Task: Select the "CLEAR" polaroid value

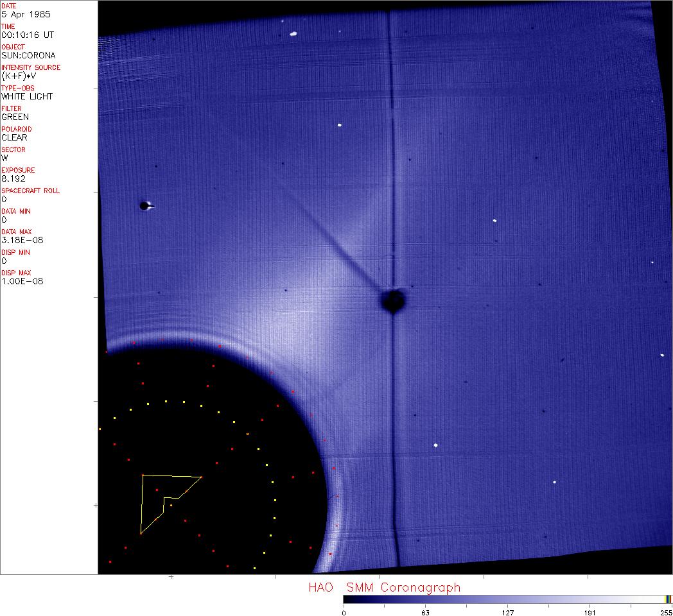Action: click(x=15, y=137)
